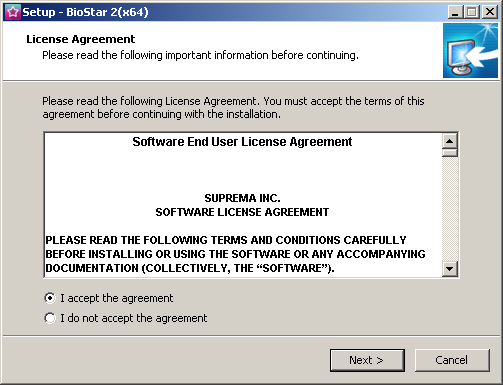Minimize the BioStar 2 setup window

click(455, 12)
